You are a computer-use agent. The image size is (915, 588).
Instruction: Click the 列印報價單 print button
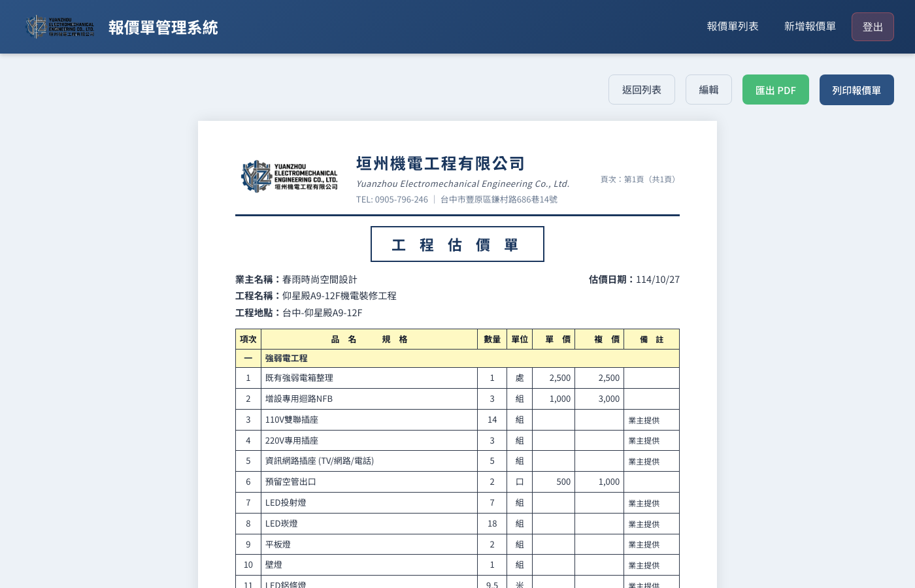coord(856,90)
